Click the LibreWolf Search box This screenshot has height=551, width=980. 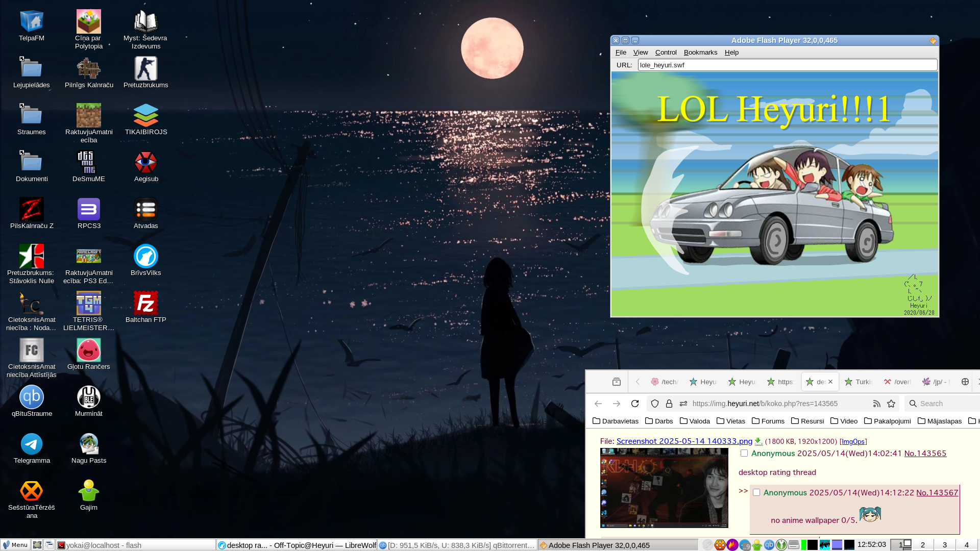point(942,404)
